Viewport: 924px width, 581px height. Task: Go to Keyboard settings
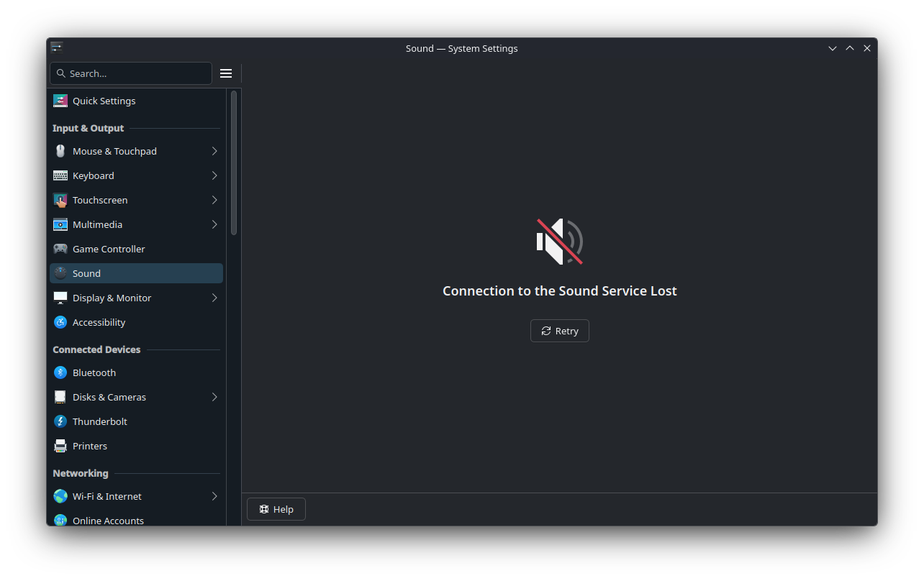[x=136, y=175]
